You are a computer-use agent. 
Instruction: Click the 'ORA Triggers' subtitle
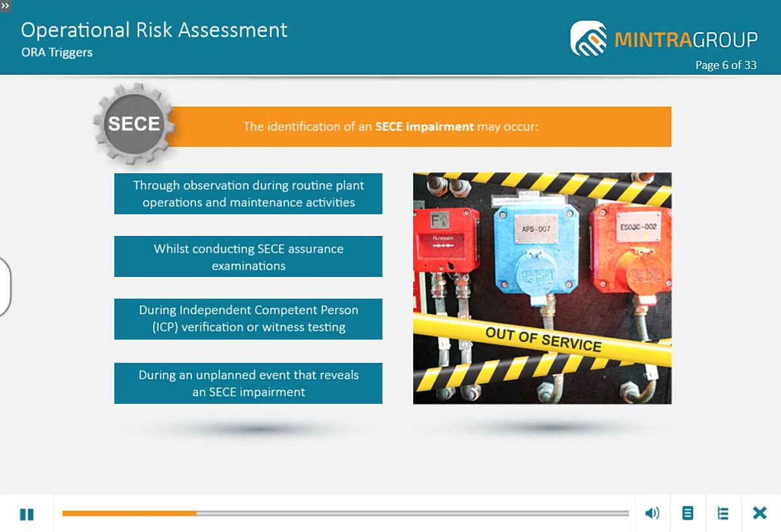[x=57, y=53]
